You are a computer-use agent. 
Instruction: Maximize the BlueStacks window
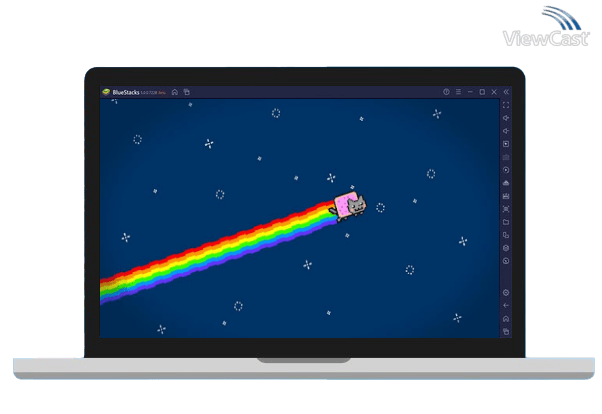click(x=482, y=92)
